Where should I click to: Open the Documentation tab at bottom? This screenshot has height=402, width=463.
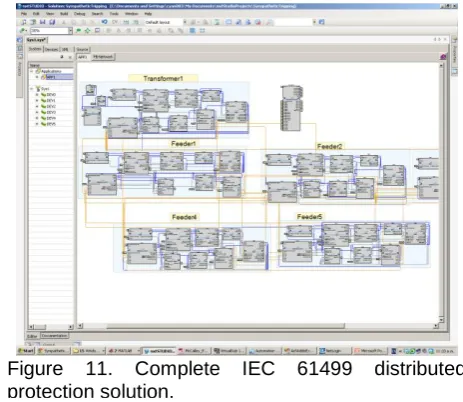click(54, 336)
